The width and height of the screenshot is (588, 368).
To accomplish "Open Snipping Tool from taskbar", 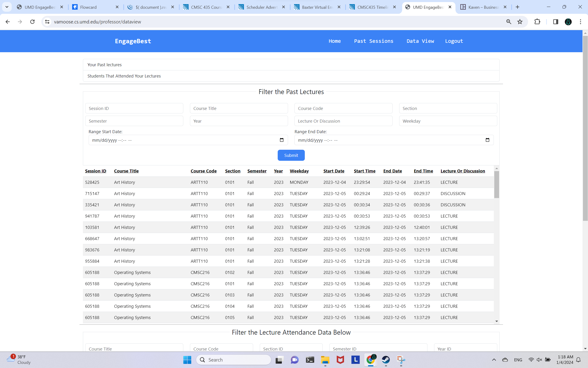I will click(401, 360).
